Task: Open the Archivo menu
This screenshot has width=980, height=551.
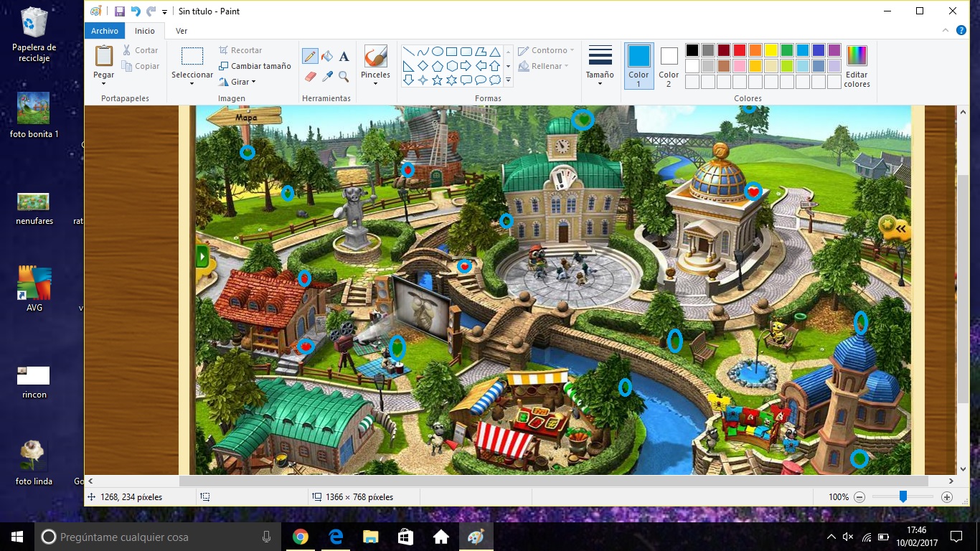Action: click(x=105, y=31)
